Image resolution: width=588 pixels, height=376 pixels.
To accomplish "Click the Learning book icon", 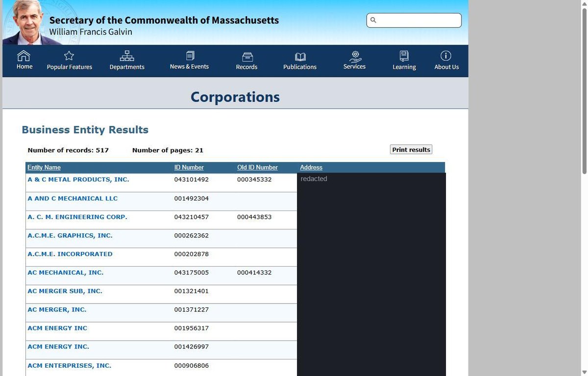I will 404,56.
